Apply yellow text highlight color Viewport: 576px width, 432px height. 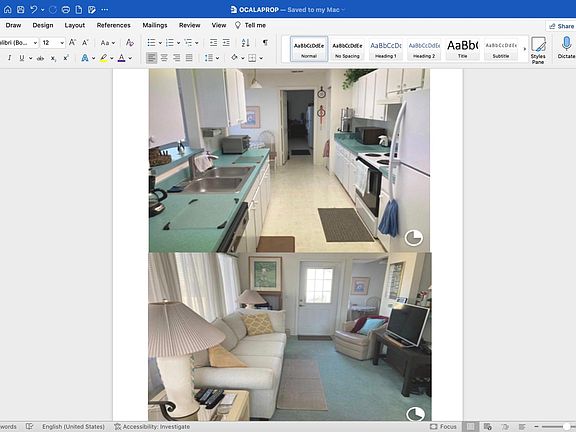pyautogui.click(x=104, y=58)
